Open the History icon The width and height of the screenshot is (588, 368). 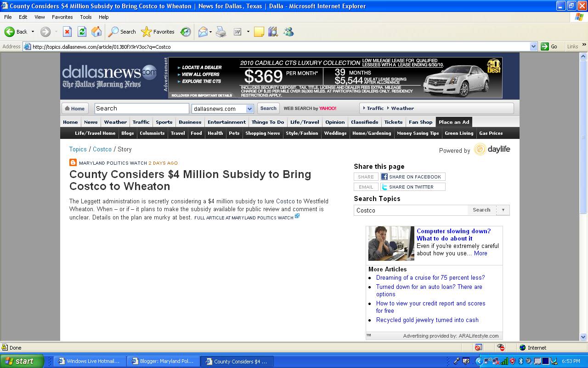(x=186, y=32)
